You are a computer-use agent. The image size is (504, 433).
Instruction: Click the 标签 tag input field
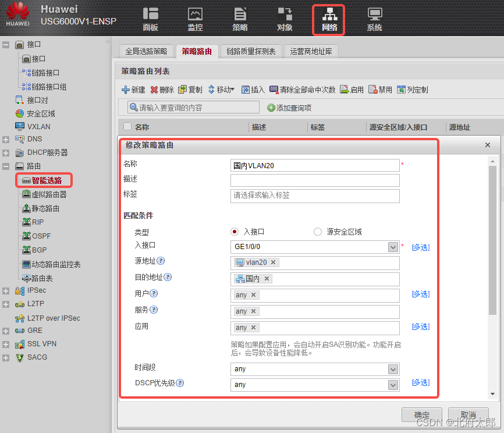tap(315, 196)
